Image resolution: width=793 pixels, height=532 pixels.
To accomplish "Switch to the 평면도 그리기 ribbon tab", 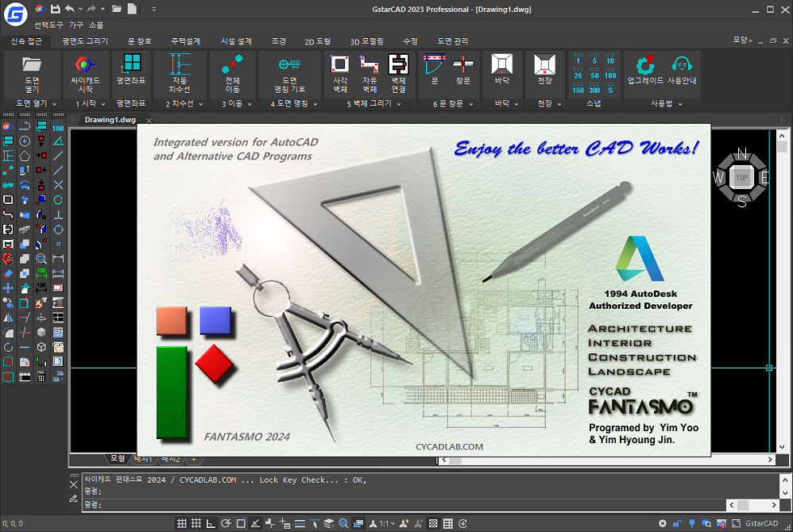I will tap(85, 41).
